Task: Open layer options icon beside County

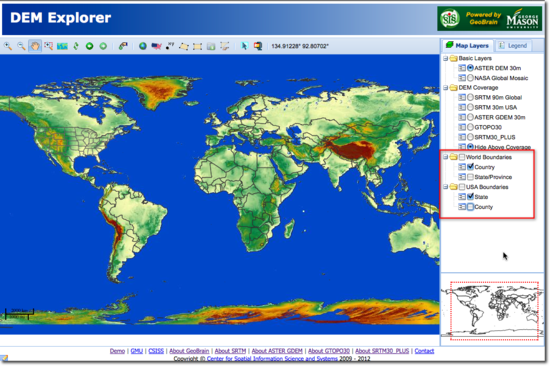Action: click(462, 207)
